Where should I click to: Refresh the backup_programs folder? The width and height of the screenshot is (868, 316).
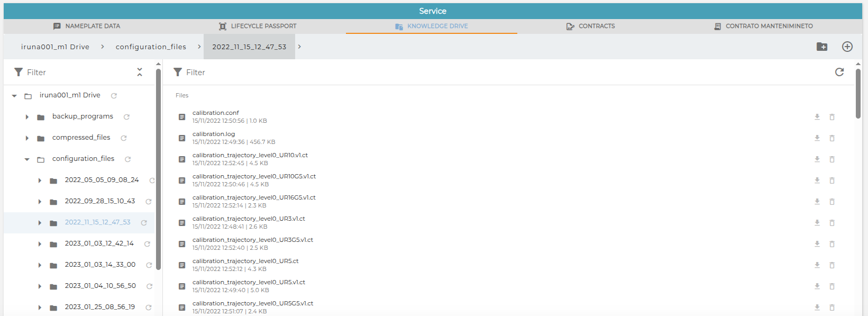(x=126, y=117)
